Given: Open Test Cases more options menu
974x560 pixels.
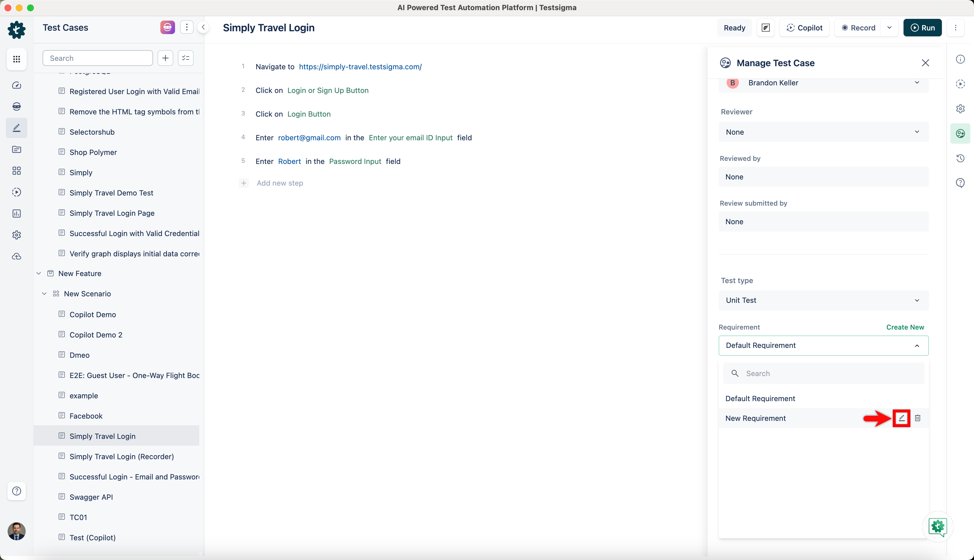Looking at the screenshot, I should pyautogui.click(x=187, y=27).
